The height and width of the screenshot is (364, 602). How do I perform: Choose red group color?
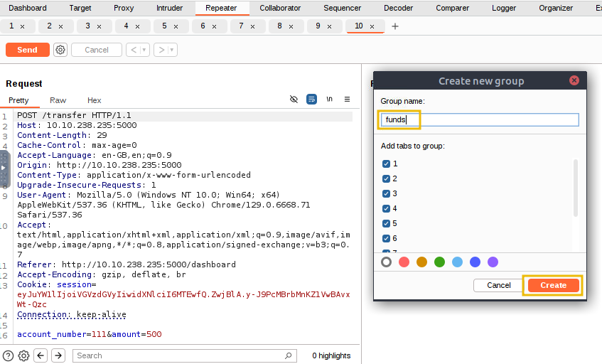(x=404, y=262)
